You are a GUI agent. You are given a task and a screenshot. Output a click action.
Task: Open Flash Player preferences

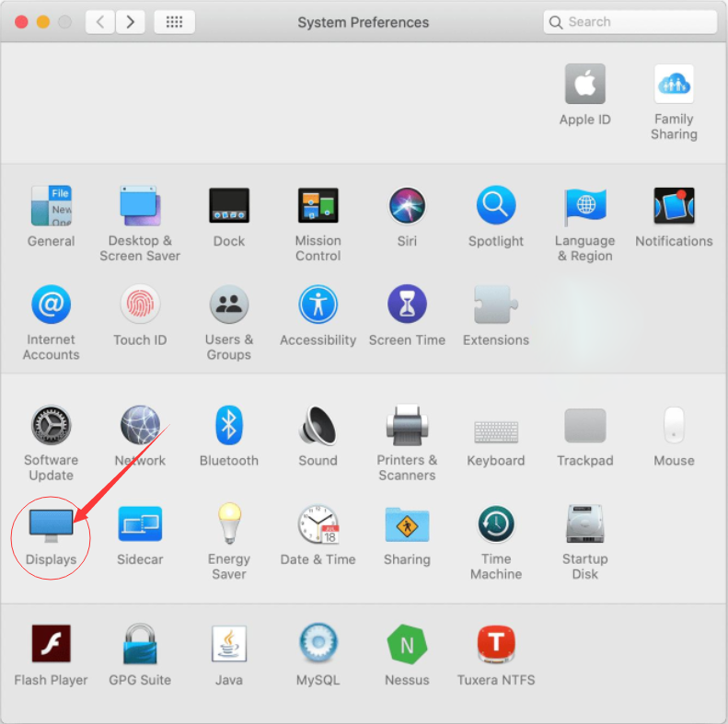51,643
